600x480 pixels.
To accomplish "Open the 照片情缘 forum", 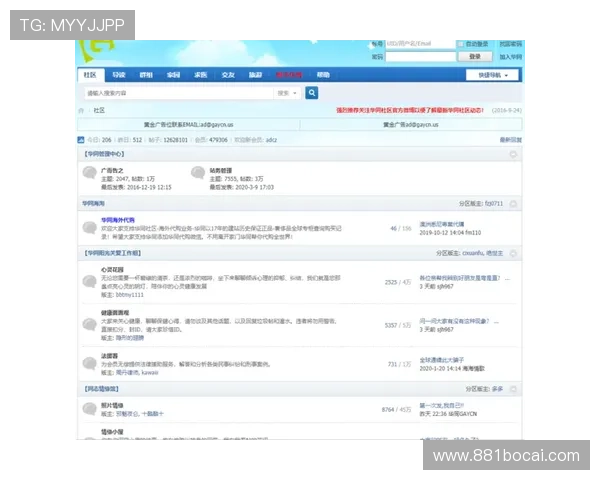I will [x=112, y=405].
